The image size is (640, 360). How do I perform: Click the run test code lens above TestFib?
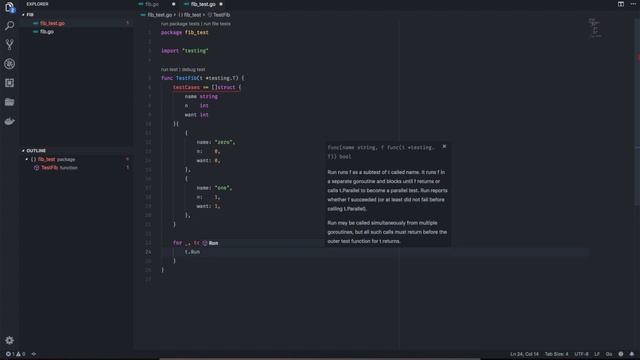169,70
